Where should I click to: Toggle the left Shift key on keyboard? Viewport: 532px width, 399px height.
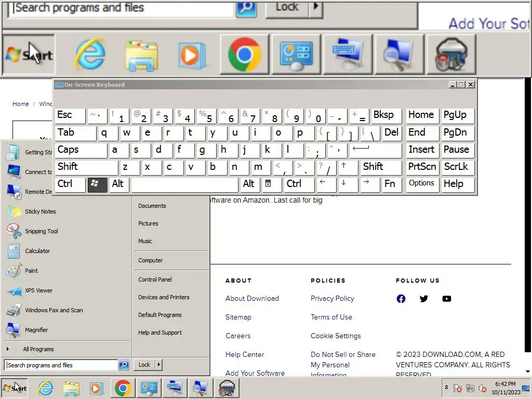tap(87, 167)
